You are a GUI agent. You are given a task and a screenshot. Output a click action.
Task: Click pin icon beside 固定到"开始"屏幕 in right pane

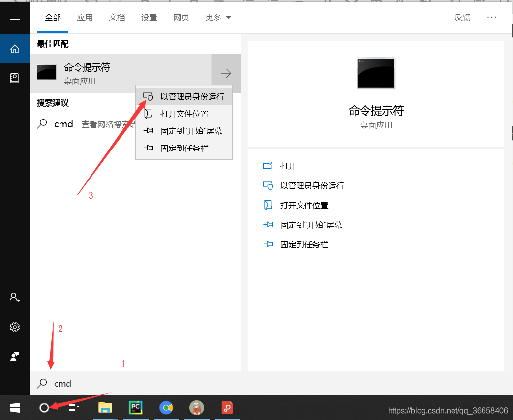point(268,225)
